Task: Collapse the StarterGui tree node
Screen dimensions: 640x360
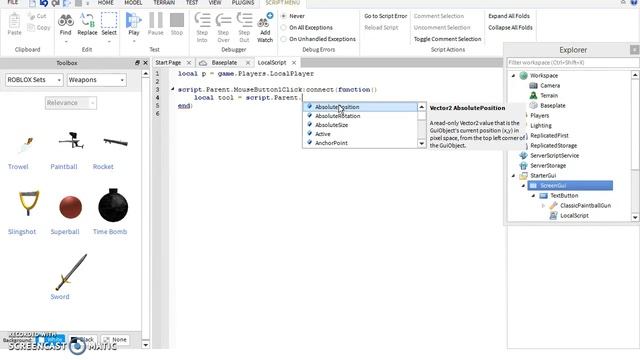Action: pos(513,176)
